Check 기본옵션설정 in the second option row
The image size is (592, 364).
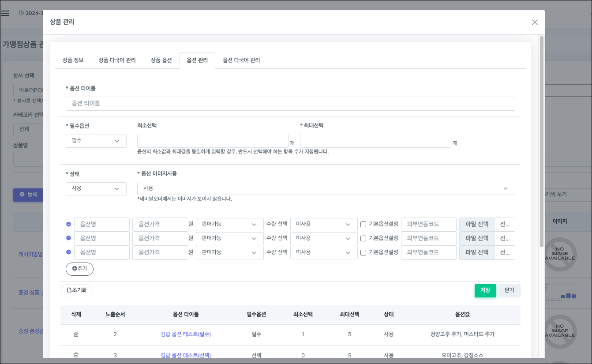(x=363, y=239)
